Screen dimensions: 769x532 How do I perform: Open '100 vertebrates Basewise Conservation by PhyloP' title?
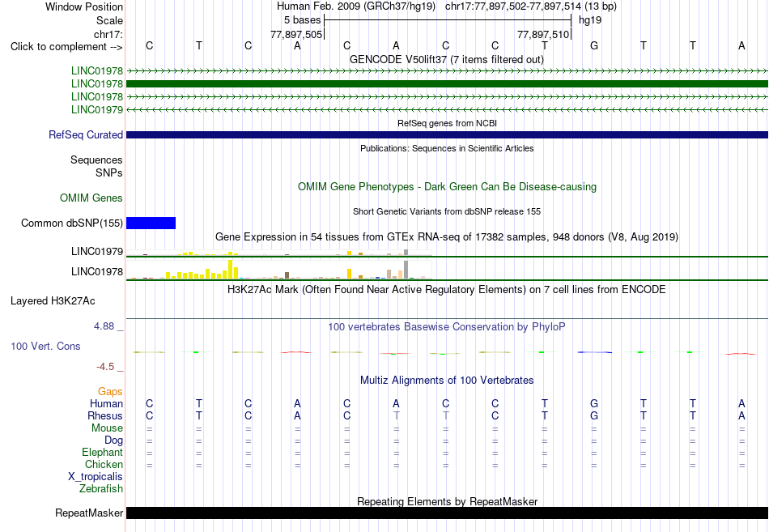(x=447, y=327)
